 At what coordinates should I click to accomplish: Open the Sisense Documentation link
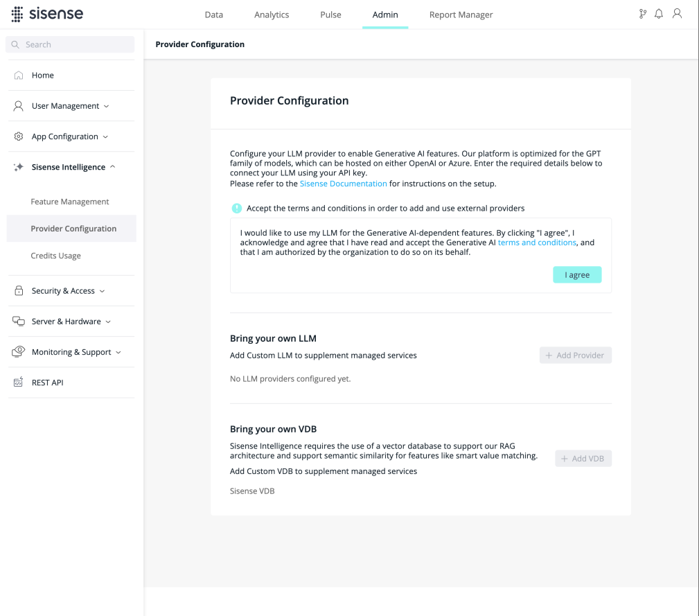(343, 184)
